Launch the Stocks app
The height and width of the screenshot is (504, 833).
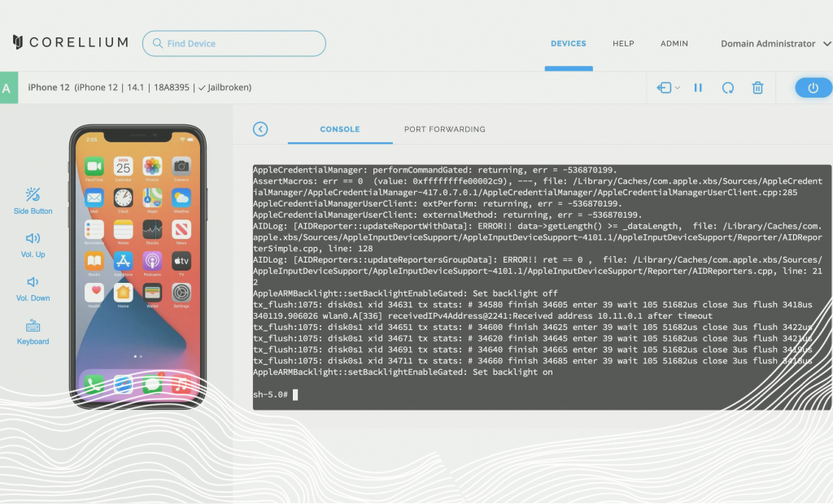pos(152,229)
